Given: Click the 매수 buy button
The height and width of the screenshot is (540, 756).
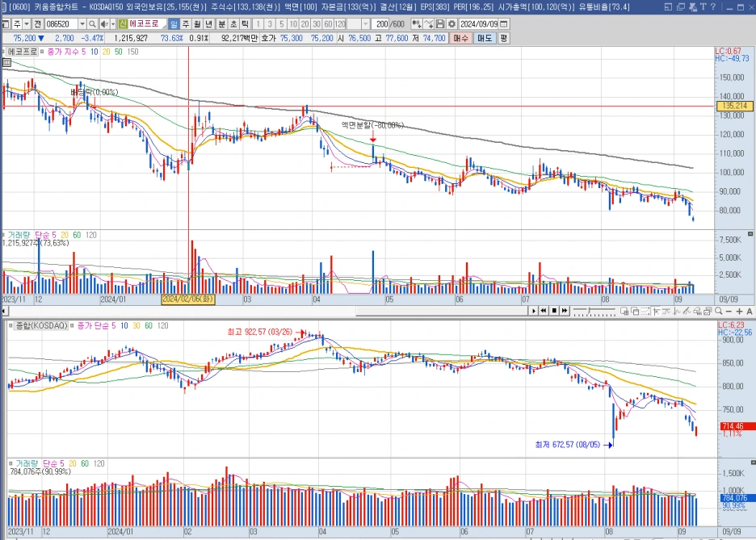Looking at the screenshot, I should (x=460, y=38).
